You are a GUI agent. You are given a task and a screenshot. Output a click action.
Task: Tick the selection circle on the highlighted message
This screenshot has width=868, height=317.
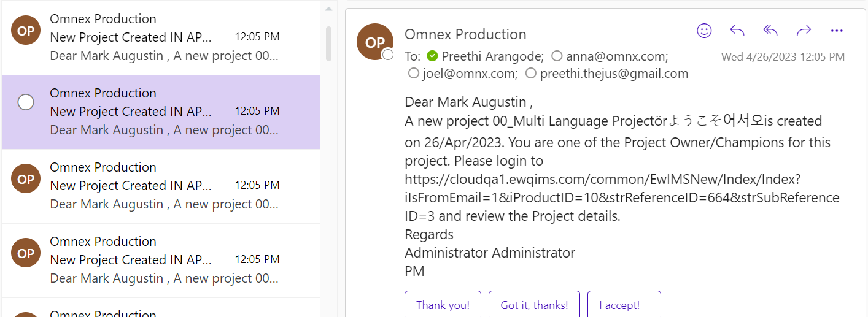pyautogui.click(x=26, y=102)
